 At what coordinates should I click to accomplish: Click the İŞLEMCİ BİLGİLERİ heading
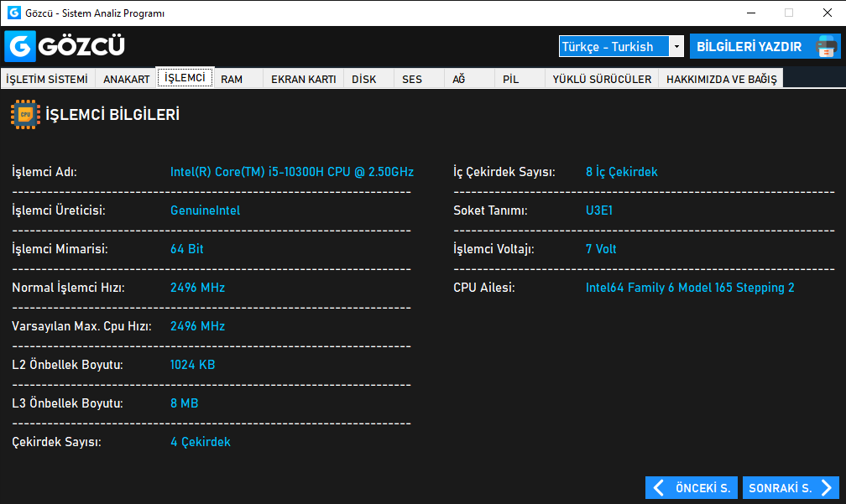(x=112, y=114)
